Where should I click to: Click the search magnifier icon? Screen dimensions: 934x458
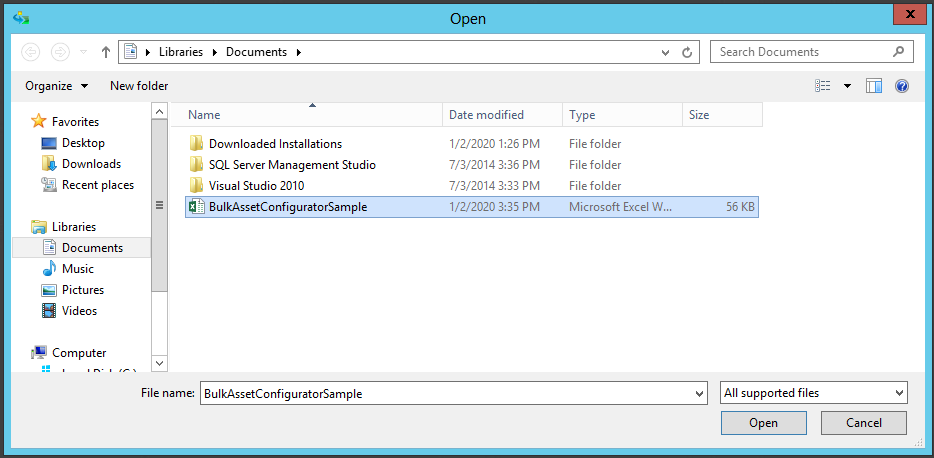click(x=899, y=52)
